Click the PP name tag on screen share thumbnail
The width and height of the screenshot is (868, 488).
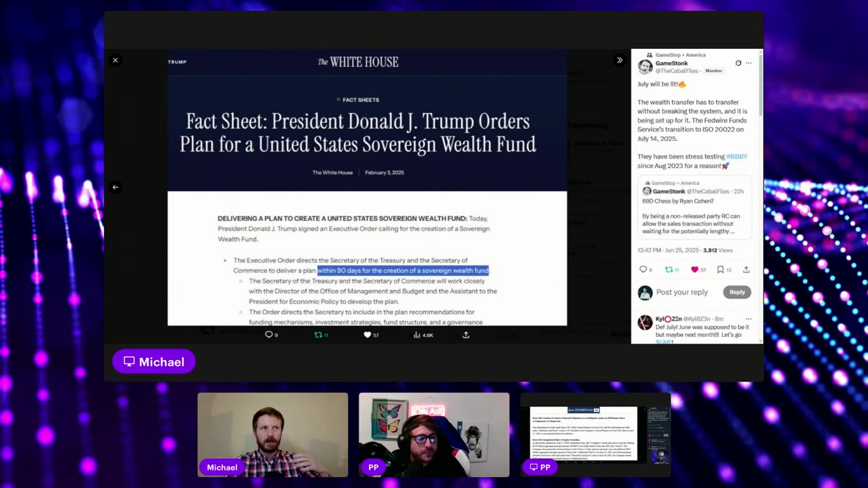pos(540,467)
